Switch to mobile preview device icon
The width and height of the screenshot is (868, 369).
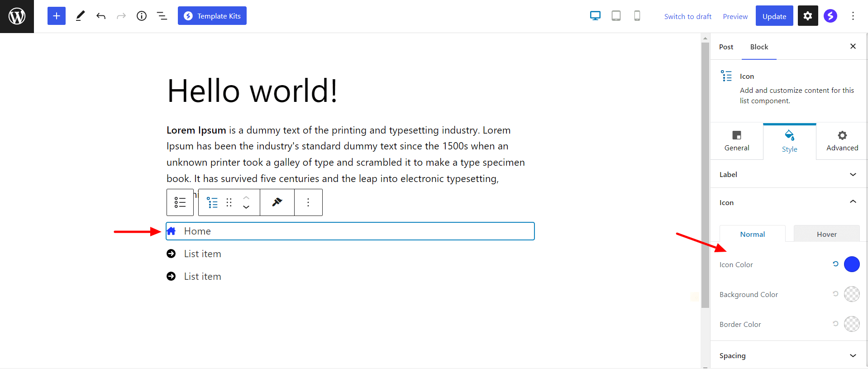[637, 16]
